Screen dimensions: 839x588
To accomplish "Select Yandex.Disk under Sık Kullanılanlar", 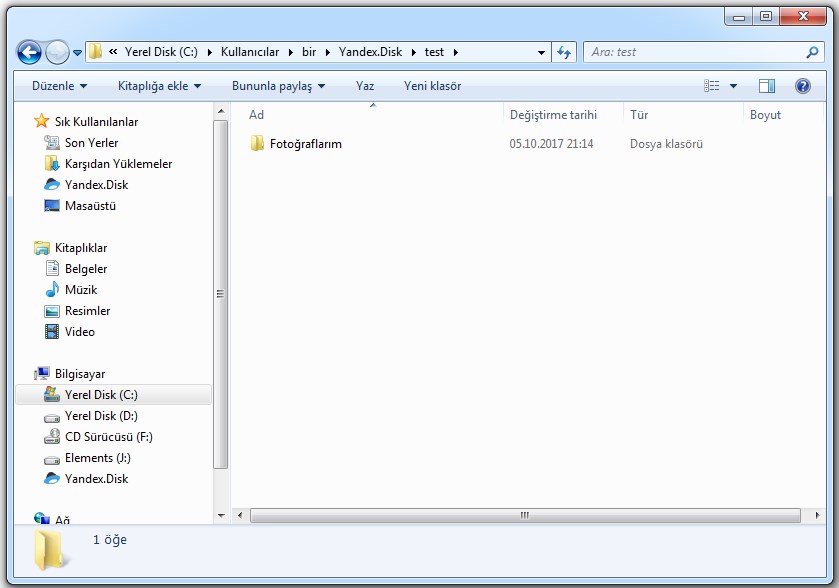I will pos(96,185).
